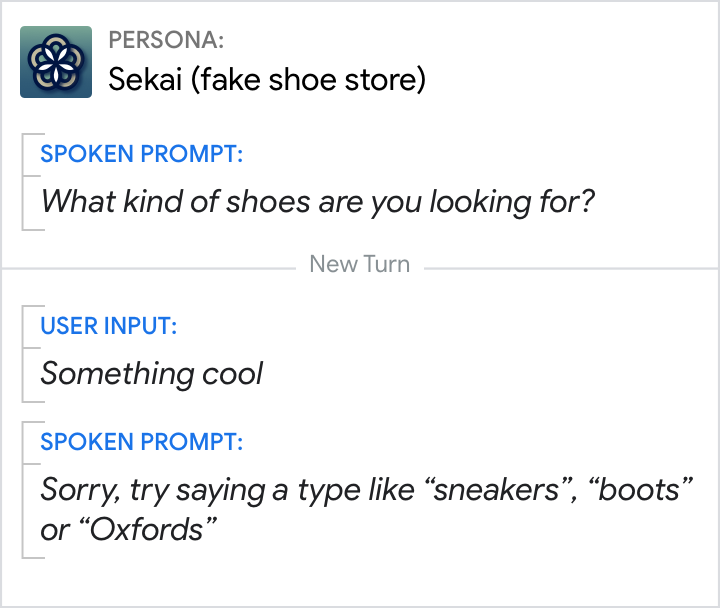Viewport: 720px width, 608px height.
Task: Click the "New Turn" divider label
Action: point(360,265)
